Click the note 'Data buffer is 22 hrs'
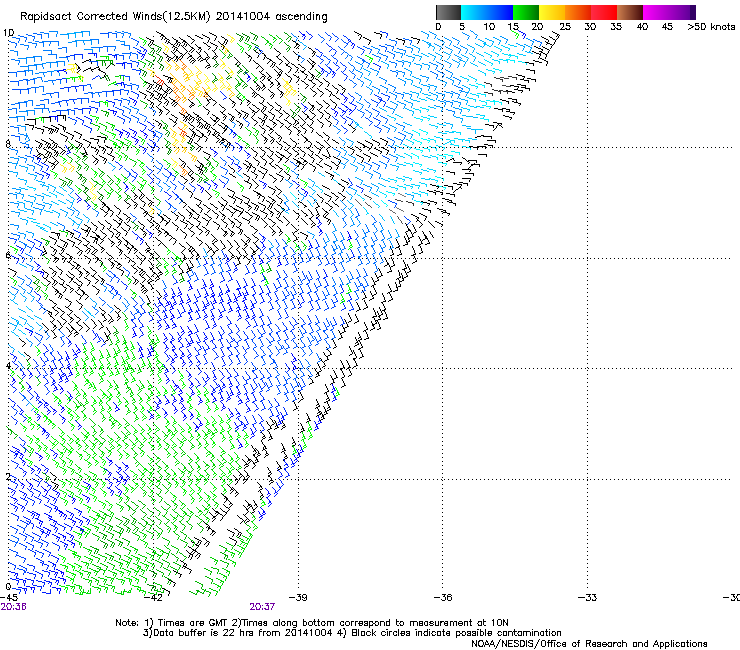740x650 pixels. tap(203, 633)
